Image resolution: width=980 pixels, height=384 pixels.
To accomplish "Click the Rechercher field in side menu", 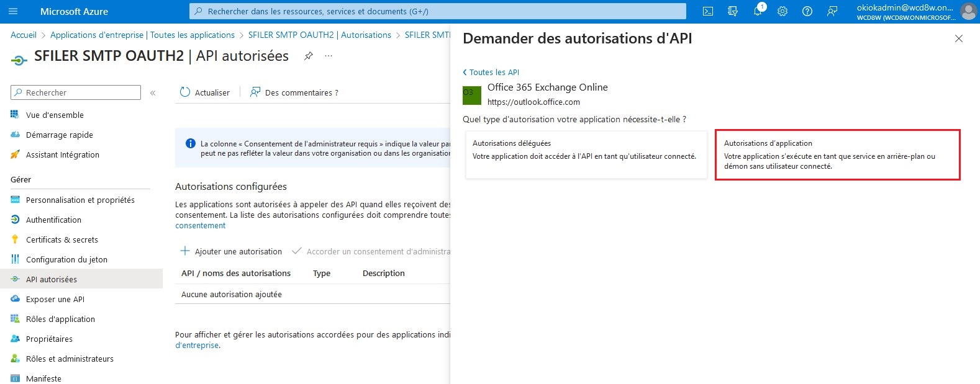I will (76, 92).
